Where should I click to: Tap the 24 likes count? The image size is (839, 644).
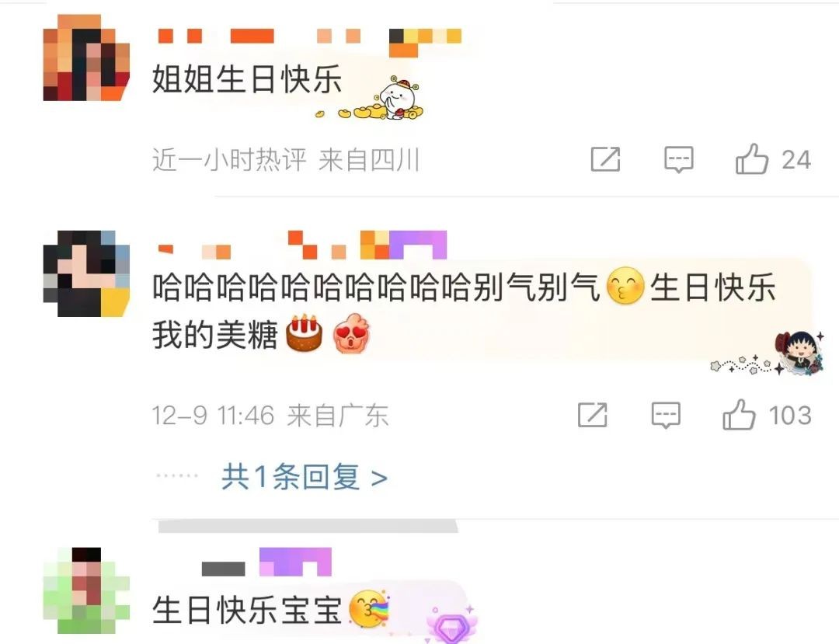coord(796,159)
